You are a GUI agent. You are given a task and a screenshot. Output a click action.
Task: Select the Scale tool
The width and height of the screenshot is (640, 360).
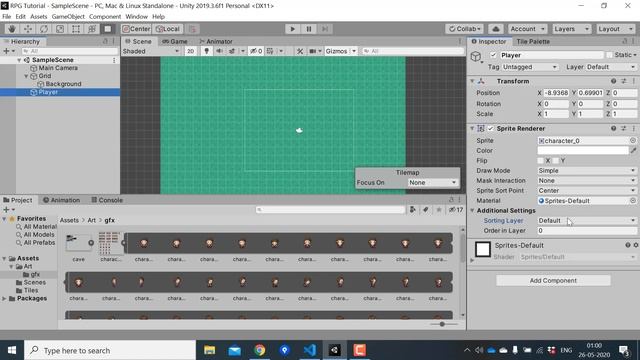[60, 29]
